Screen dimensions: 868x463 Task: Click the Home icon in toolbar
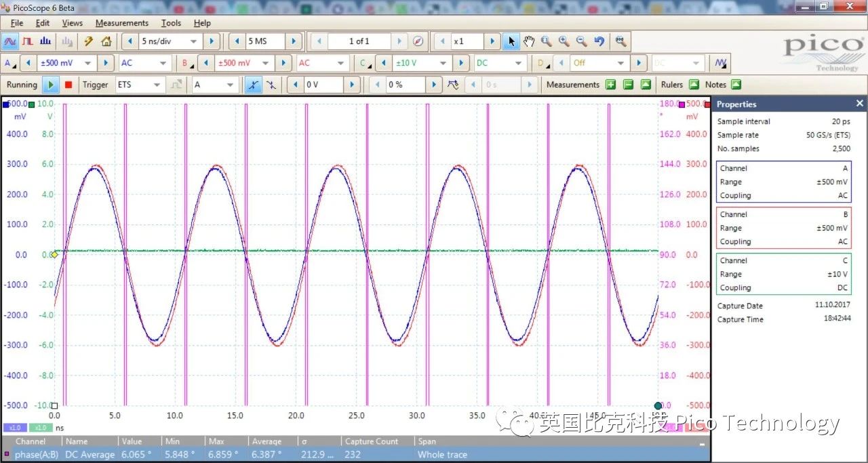click(x=106, y=41)
